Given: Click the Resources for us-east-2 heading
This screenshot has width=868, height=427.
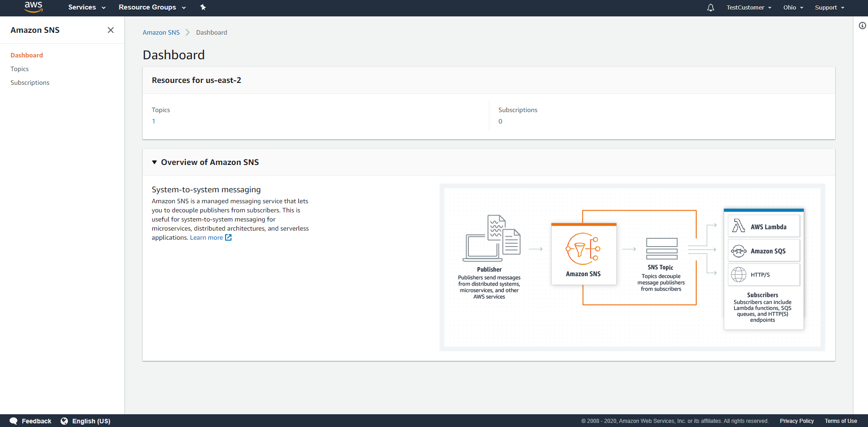Looking at the screenshot, I should 196,80.
